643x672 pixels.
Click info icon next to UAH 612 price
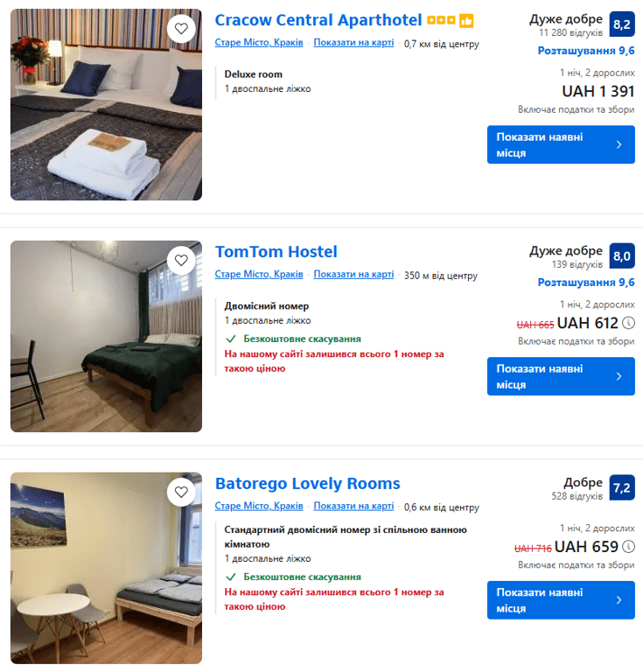coord(628,323)
